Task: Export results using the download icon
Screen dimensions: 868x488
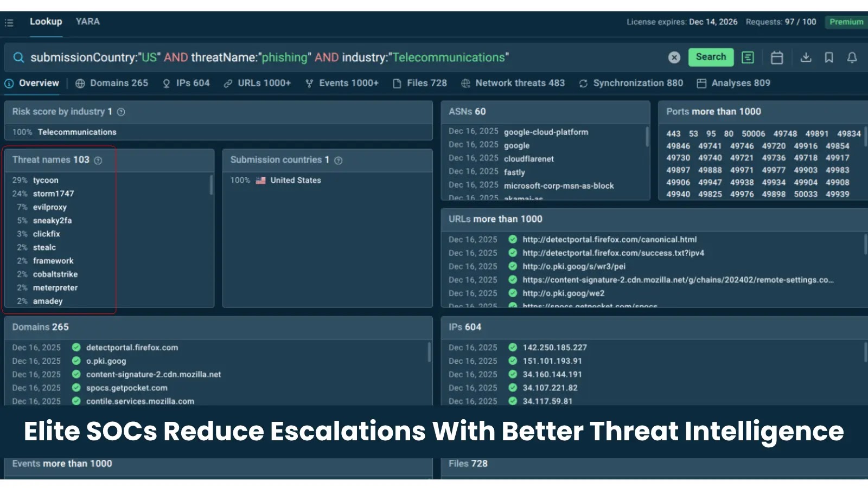Action: click(x=806, y=57)
